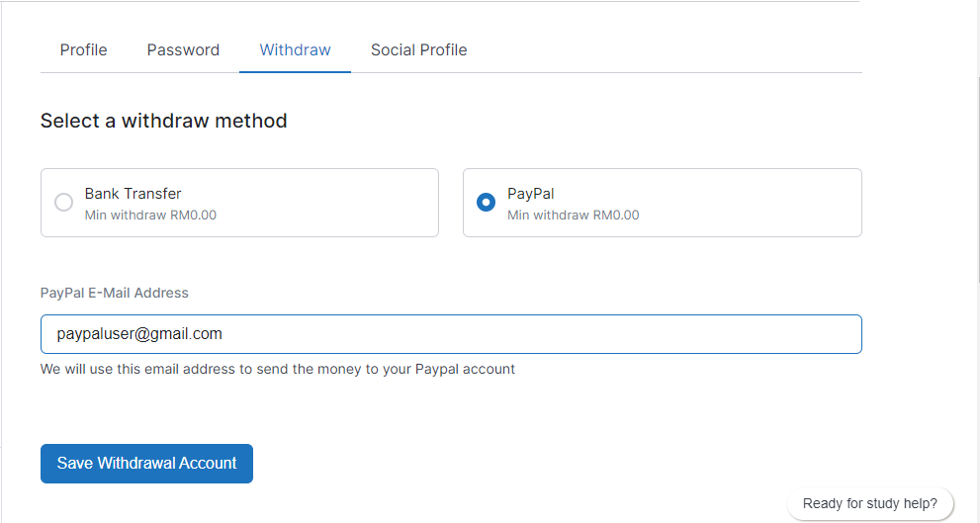The width and height of the screenshot is (980, 523).
Task: Select the PayPal radio button
Action: [x=486, y=203]
